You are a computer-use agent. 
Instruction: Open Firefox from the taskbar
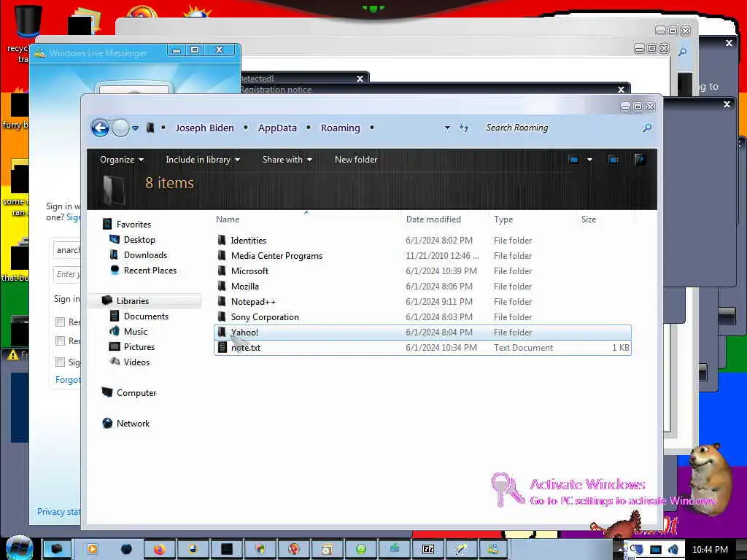coord(159,549)
